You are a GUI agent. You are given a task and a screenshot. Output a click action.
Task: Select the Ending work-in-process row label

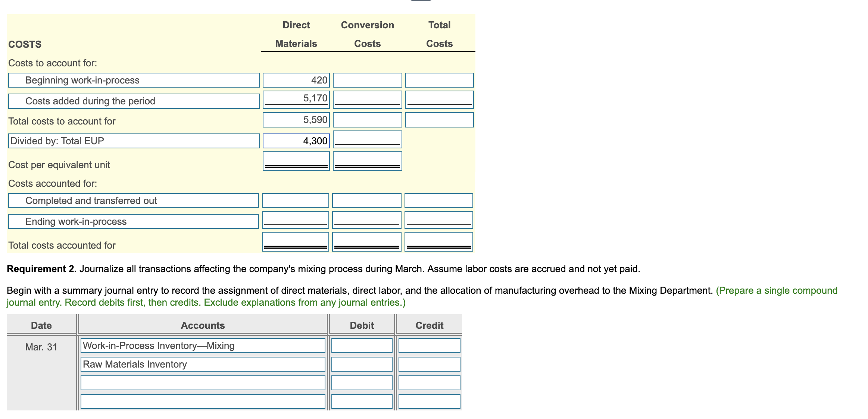pos(133,221)
